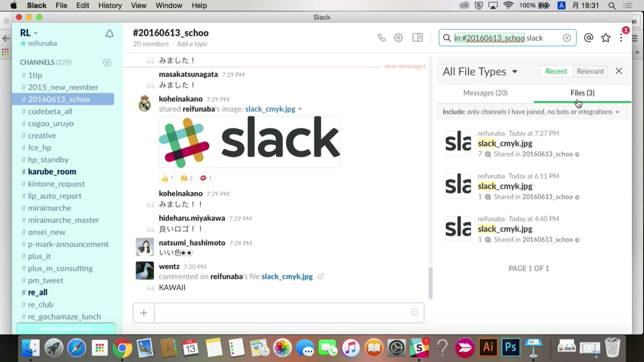
Task: Click the smiley face reaction with 2
Action: click(x=187, y=177)
